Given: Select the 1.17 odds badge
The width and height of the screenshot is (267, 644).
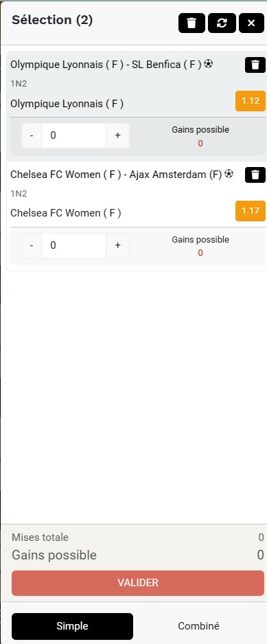Looking at the screenshot, I should (x=251, y=211).
